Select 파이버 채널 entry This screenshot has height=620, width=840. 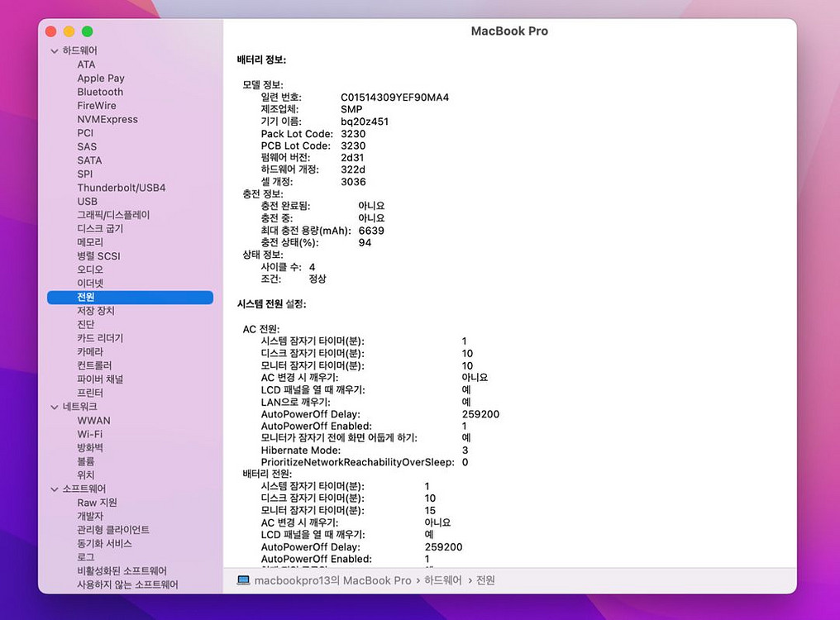(100, 379)
